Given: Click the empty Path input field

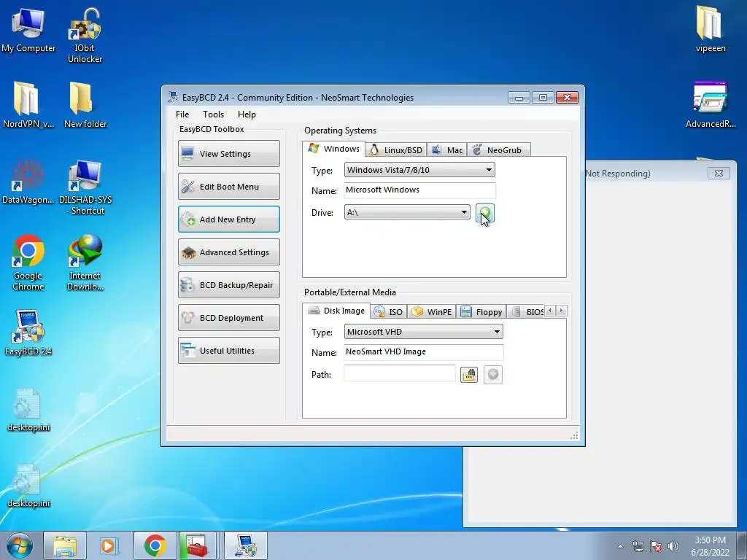Looking at the screenshot, I should click(x=400, y=374).
